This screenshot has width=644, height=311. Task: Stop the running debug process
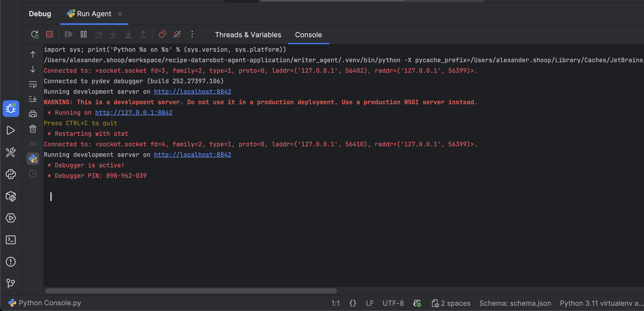tap(49, 34)
